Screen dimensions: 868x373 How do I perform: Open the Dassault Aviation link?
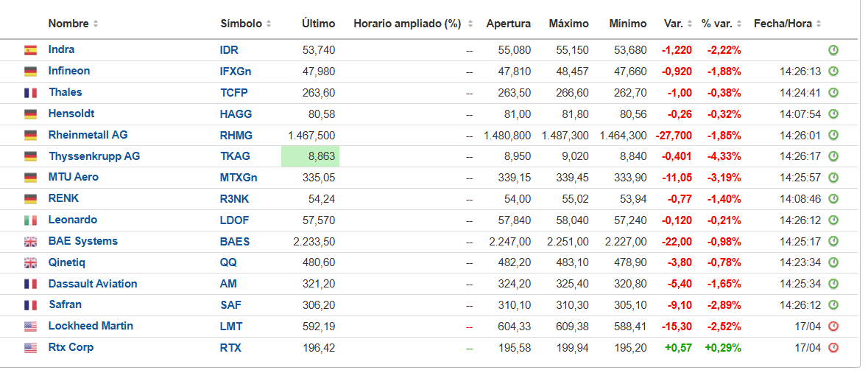click(x=93, y=284)
